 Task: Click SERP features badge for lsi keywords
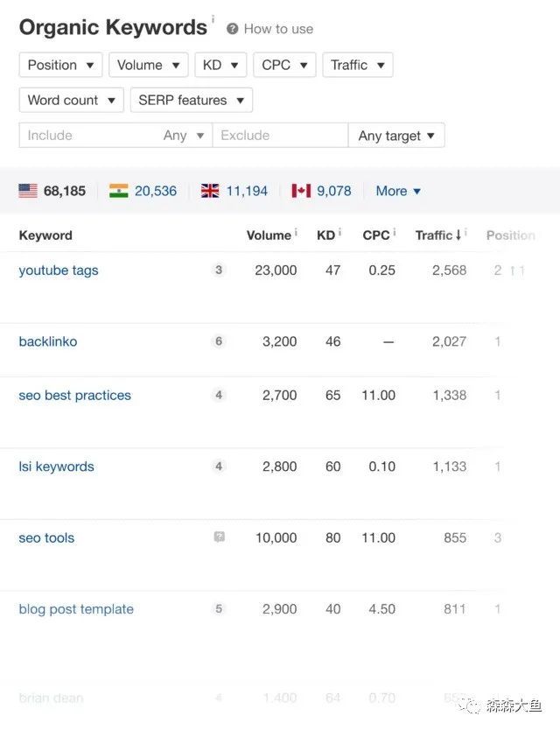pyautogui.click(x=219, y=466)
